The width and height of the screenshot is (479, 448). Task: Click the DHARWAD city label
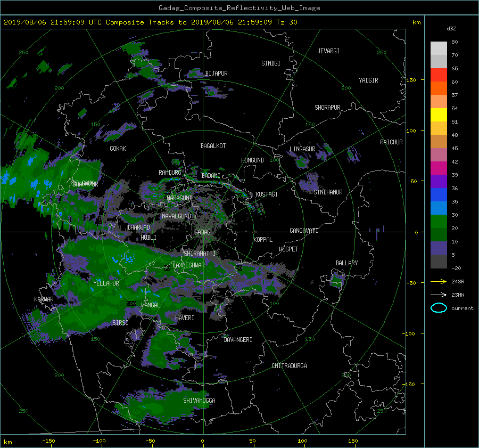pos(139,227)
